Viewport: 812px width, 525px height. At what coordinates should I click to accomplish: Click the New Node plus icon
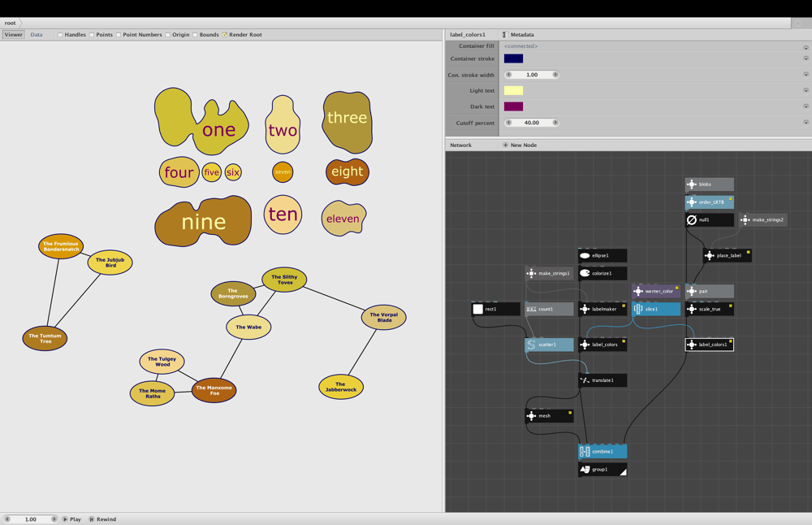click(x=505, y=145)
